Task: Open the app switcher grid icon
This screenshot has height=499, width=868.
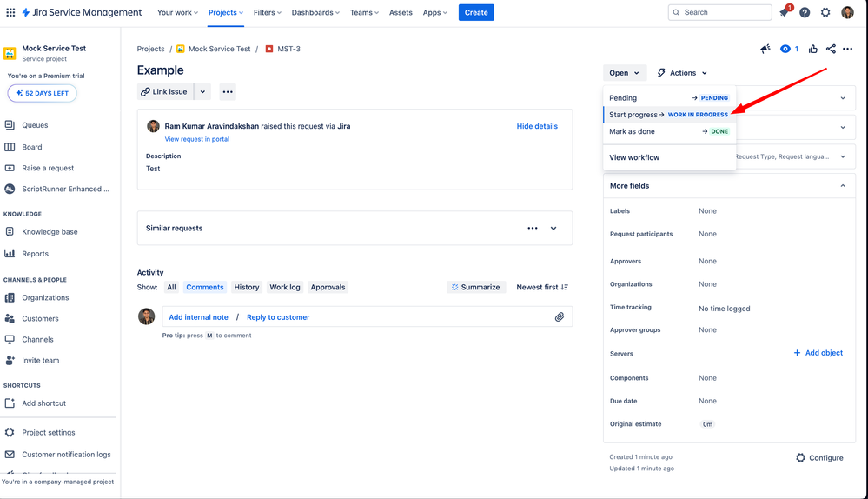Action: tap(10, 12)
